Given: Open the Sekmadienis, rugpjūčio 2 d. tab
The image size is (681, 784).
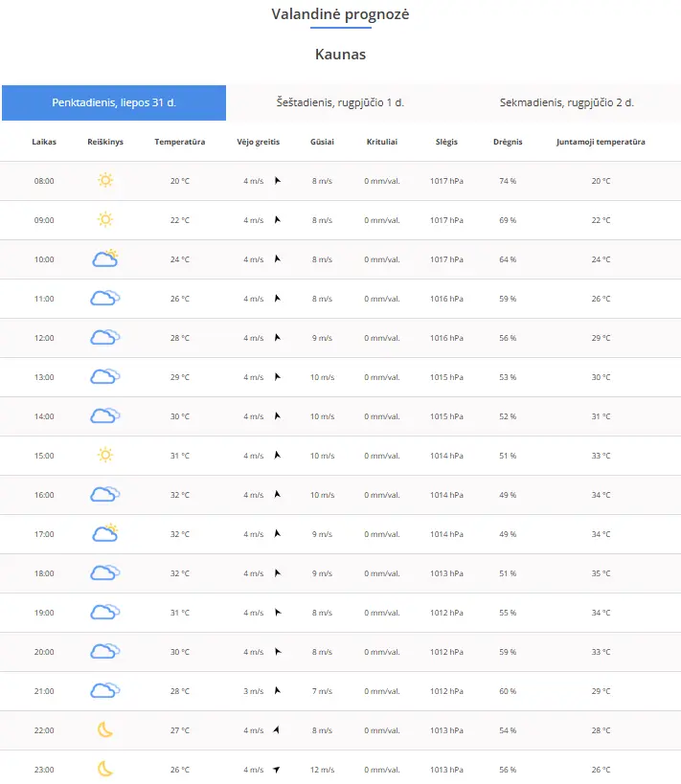Looking at the screenshot, I should pos(567,102).
